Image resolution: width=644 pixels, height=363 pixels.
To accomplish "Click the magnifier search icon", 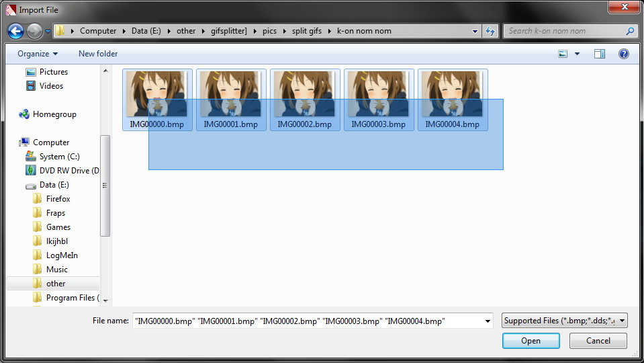I will click(x=630, y=31).
